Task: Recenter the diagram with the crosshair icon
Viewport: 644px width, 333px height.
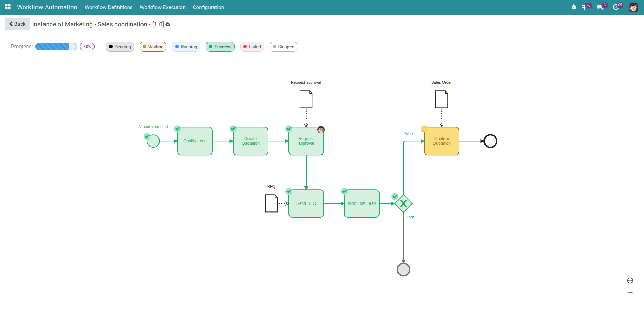Action: coord(630,281)
